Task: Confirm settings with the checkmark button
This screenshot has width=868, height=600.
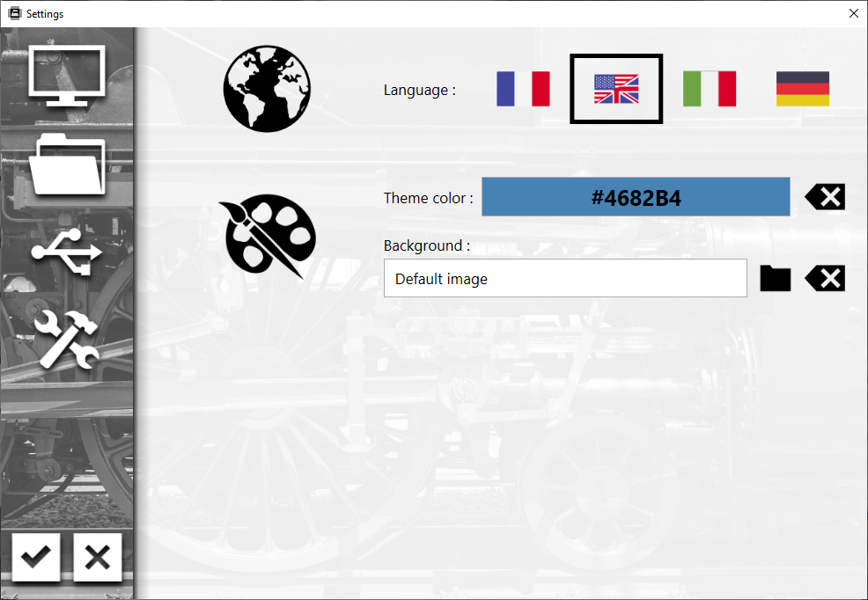Action: tap(36, 558)
